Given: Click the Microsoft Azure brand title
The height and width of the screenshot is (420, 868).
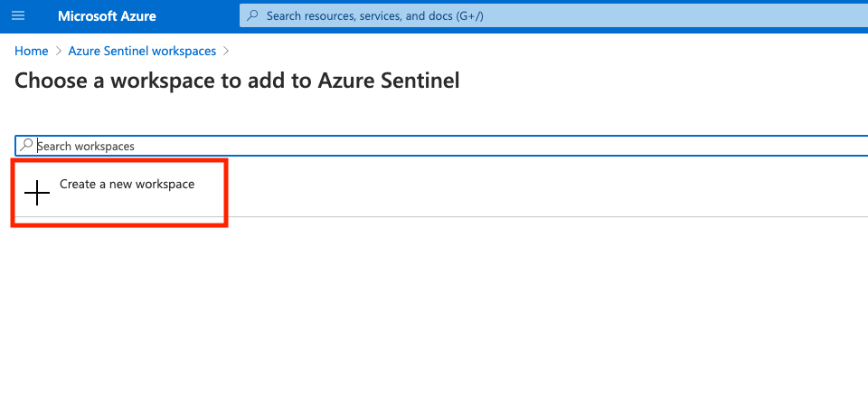Looking at the screenshot, I should coord(107,16).
